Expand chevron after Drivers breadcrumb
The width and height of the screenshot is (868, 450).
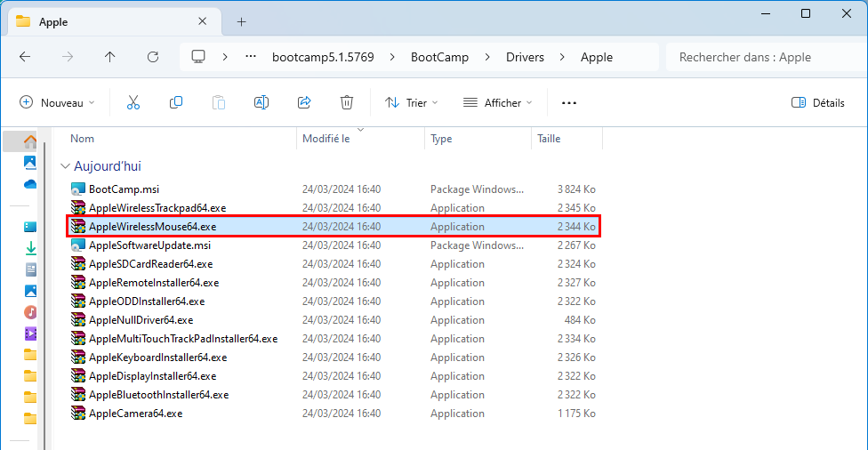pyautogui.click(x=562, y=57)
